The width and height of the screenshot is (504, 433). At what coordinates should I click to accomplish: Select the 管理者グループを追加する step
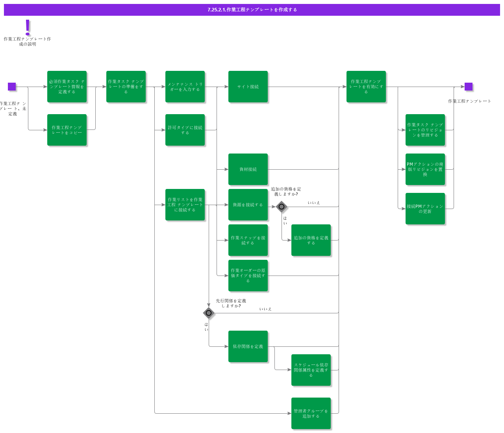[311, 413]
